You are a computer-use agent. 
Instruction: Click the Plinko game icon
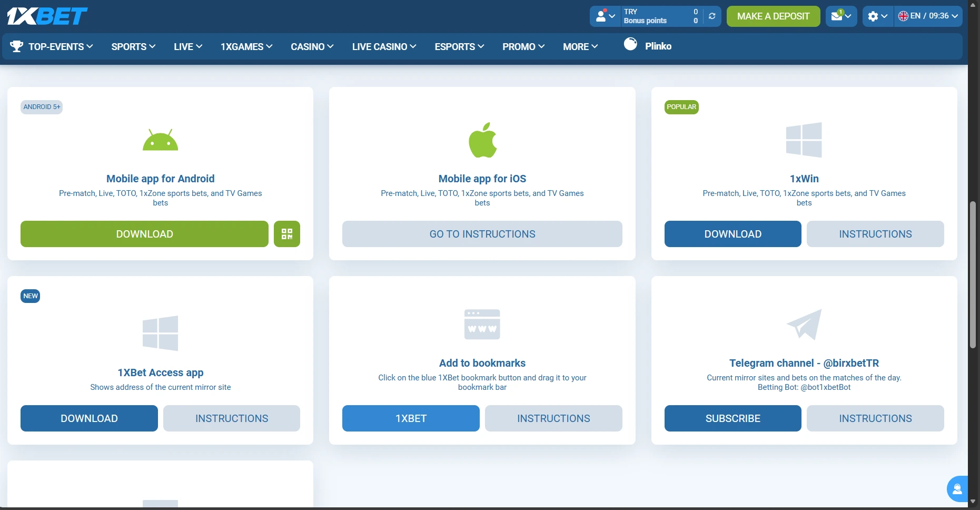coord(630,45)
